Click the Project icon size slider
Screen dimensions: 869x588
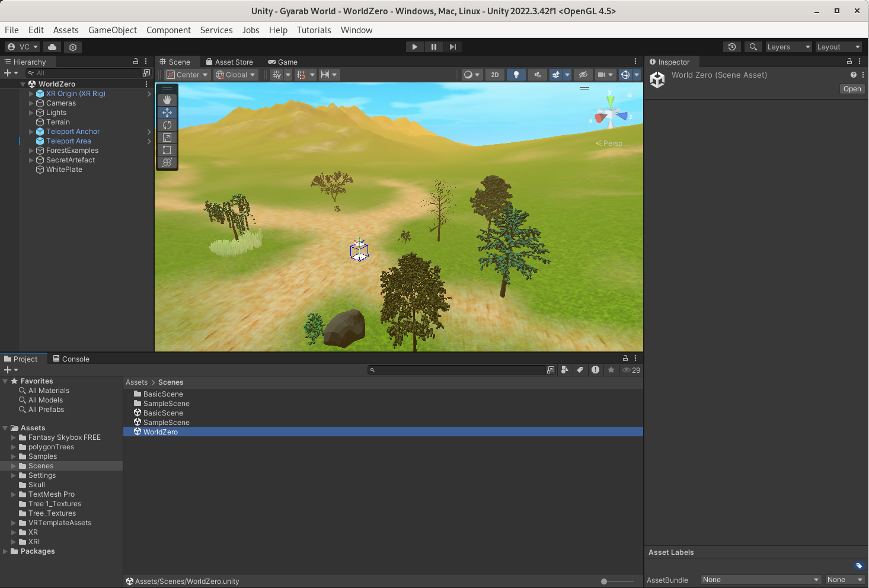[604, 581]
